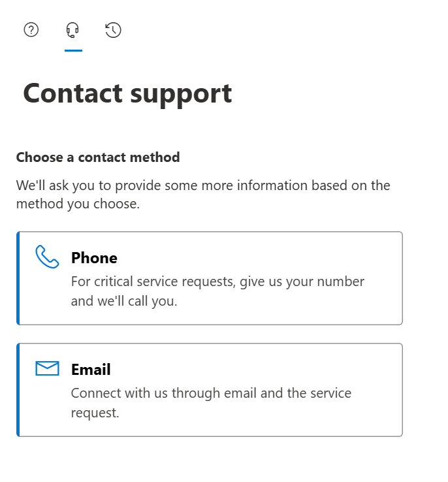Click the blue handset icon on the Phone card

tap(47, 257)
